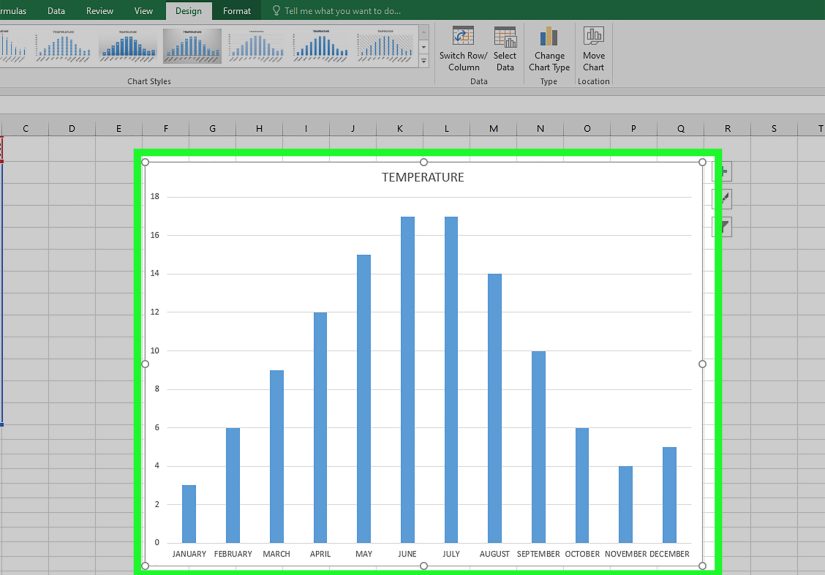Click the SEPTEMBER axis label

[538, 554]
